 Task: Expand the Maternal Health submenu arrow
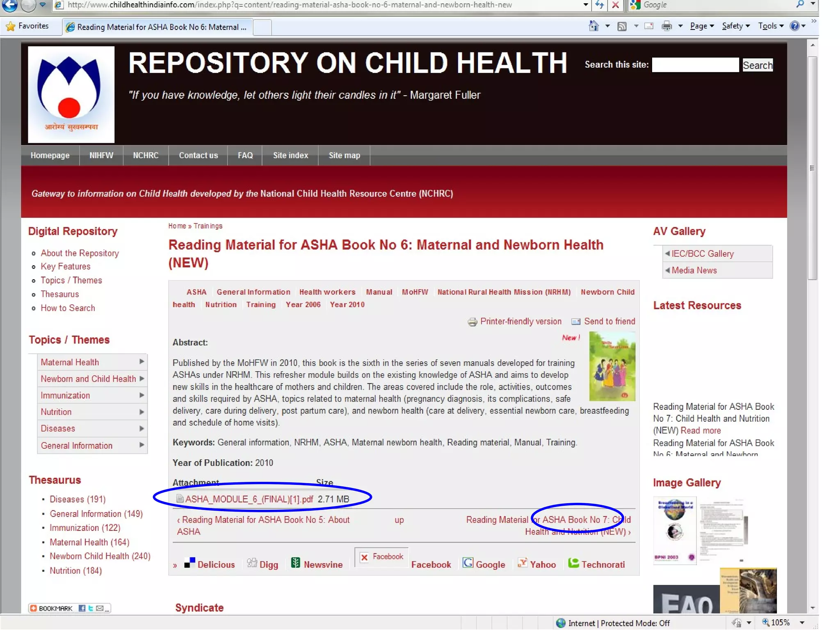(142, 362)
